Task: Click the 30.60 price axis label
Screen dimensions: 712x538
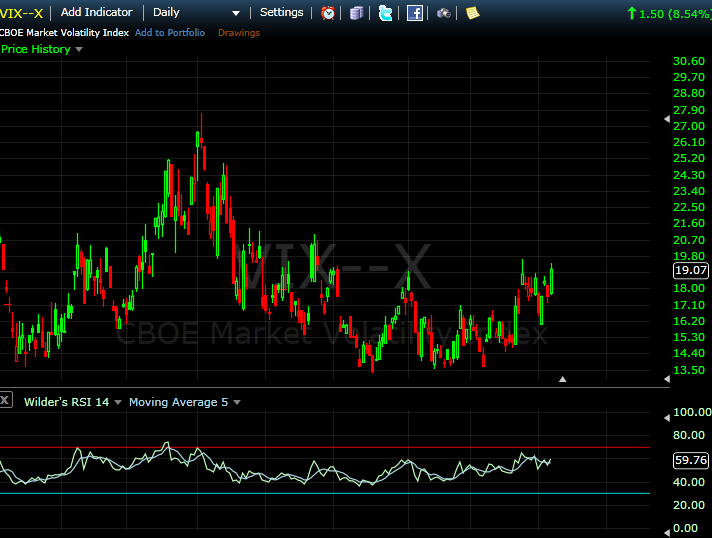Action: click(x=689, y=61)
